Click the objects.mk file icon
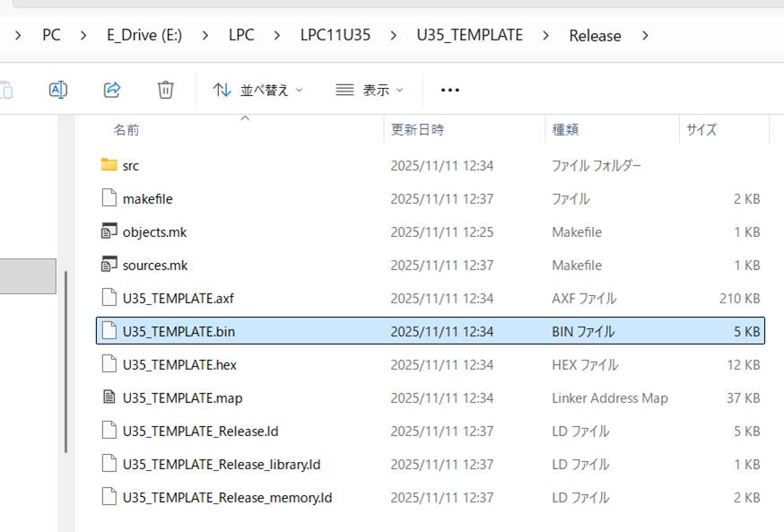Image resolution: width=784 pixels, height=532 pixels. [x=109, y=231]
